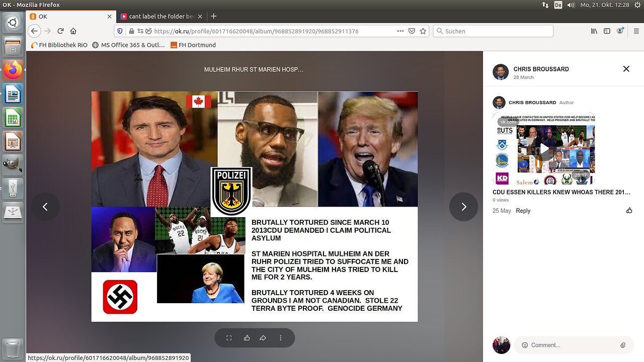
Task: Click the 28 March date text
Action: tap(523, 77)
